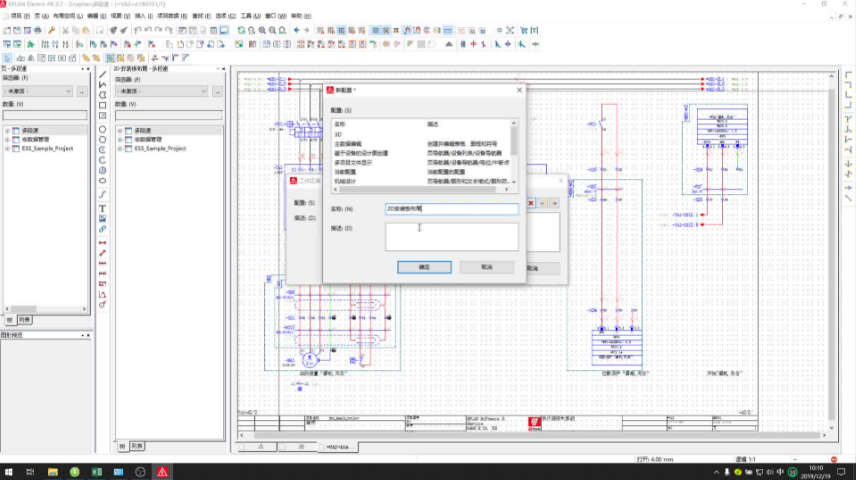This screenshot has height=480, width=856.
Task: Click the Forward arrow icon
Action: click(306, 31)
